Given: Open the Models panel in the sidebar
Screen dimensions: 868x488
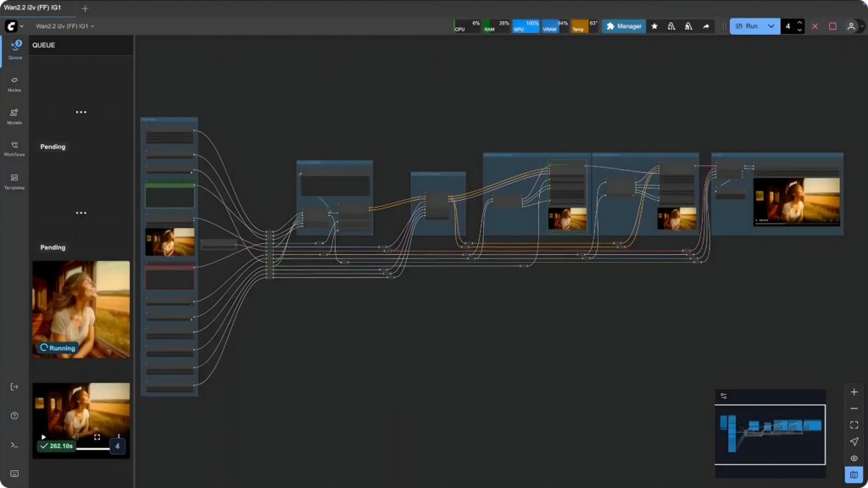Looking at the screenshot, I should [x=14, y=115].
